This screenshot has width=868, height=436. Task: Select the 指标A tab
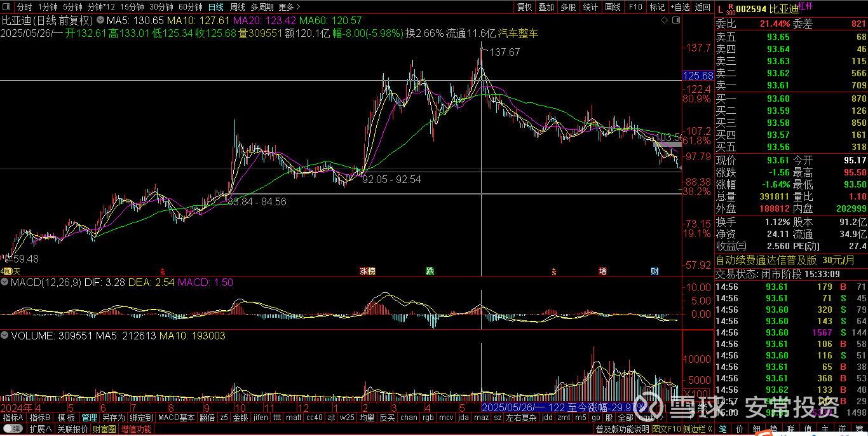(x=13, y=418)
